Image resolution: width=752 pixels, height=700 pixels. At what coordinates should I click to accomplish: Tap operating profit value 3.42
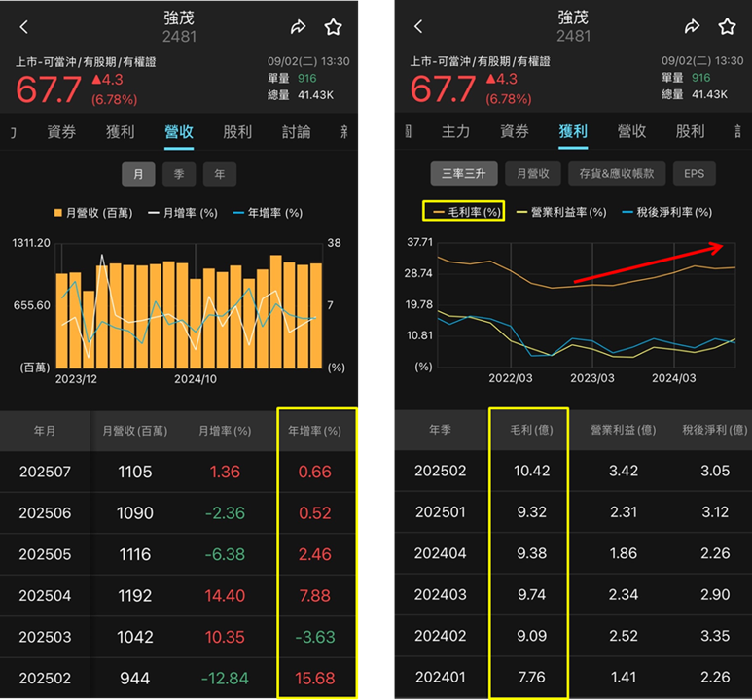(x=623, y=471)
